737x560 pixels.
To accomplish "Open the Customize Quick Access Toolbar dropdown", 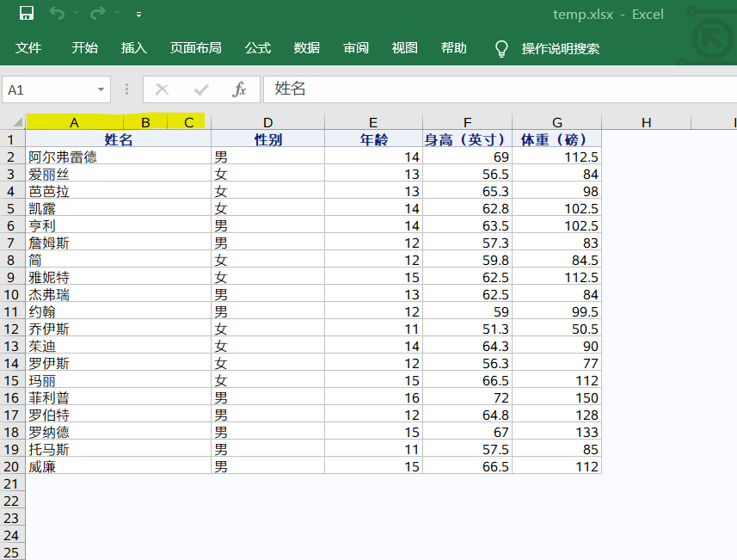I will coord(139,15).
